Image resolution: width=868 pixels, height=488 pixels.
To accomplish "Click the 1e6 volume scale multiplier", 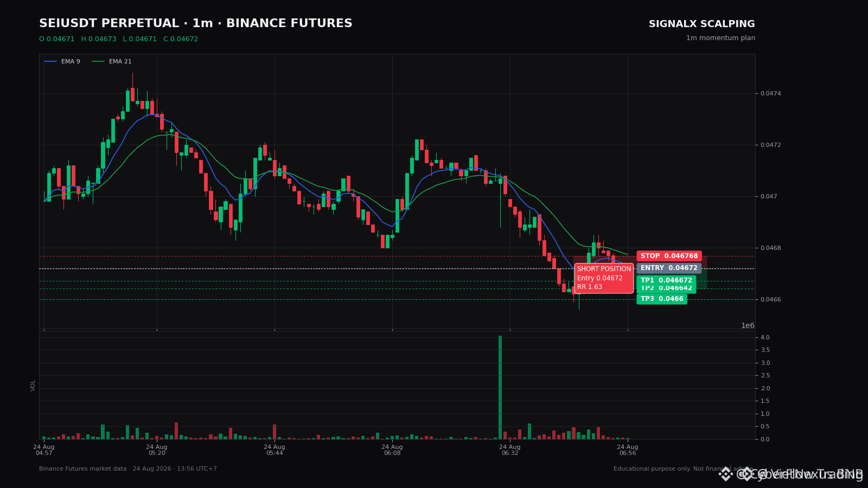I will point(748,326).
